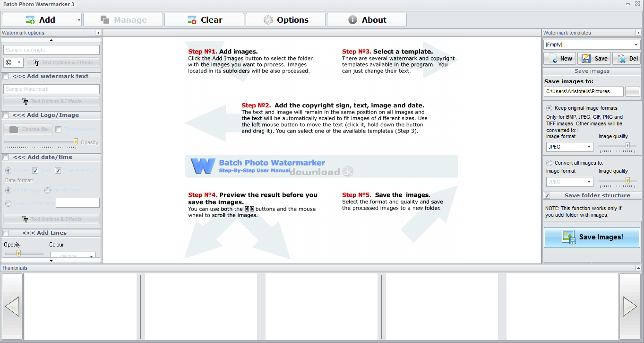This screenshot has width=644, height=343.
Task: Open the Add button dropdown arrow
Action: [x=79, y=20]
